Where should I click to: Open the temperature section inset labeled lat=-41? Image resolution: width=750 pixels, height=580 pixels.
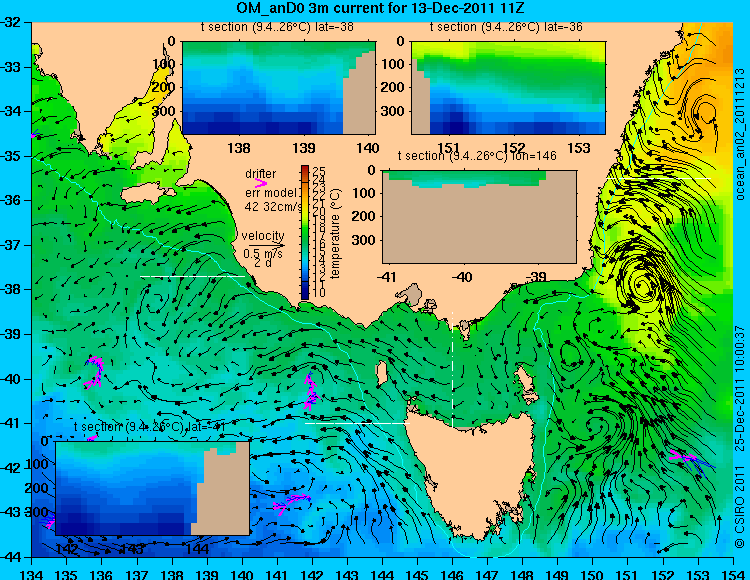[153, 488]
